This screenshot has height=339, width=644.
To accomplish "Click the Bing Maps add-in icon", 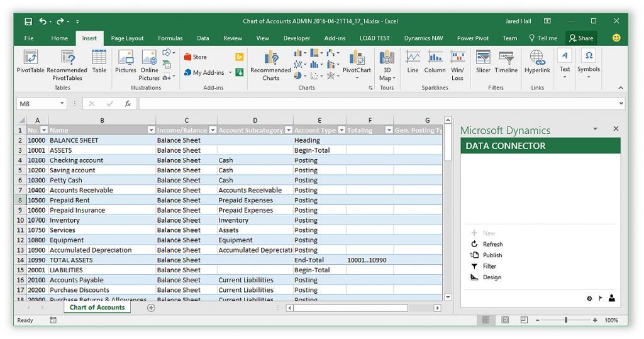I will pos(240,57).
